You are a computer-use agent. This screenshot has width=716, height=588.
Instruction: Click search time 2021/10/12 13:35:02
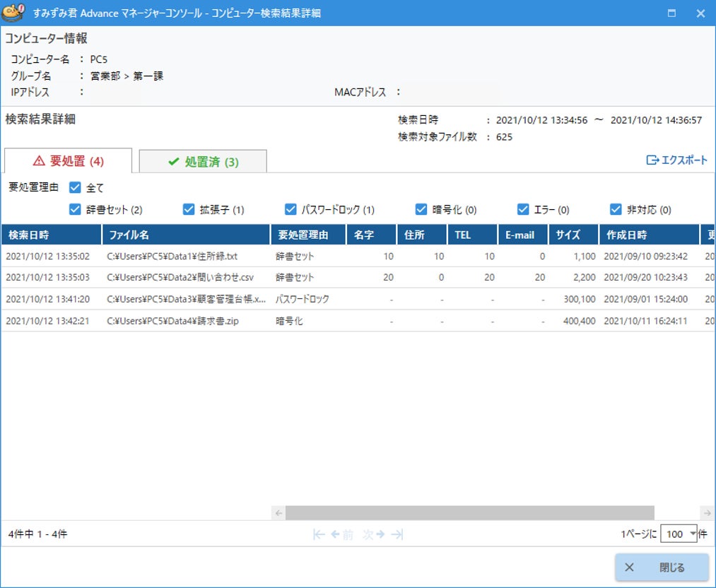click(47, 256)
